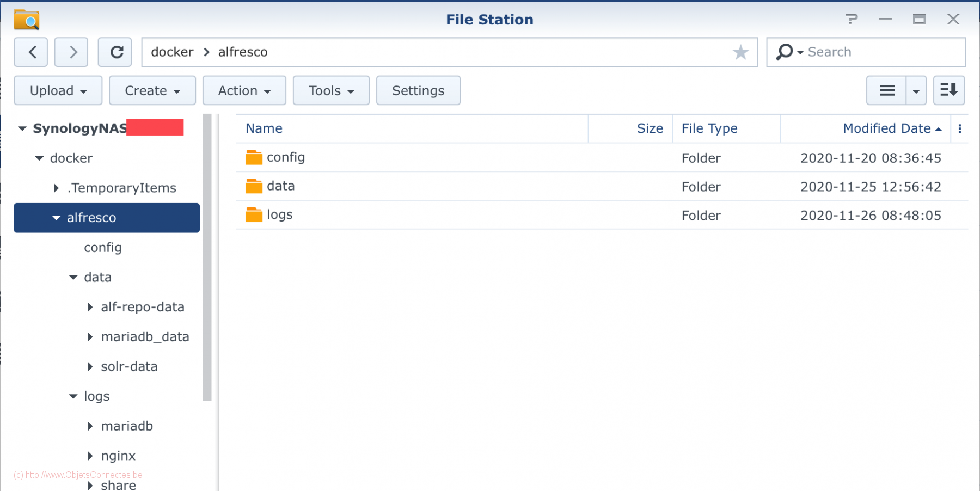Select mariadb under logs in tree
Viewport: 980px width, 491px height.
pos(127,426)
